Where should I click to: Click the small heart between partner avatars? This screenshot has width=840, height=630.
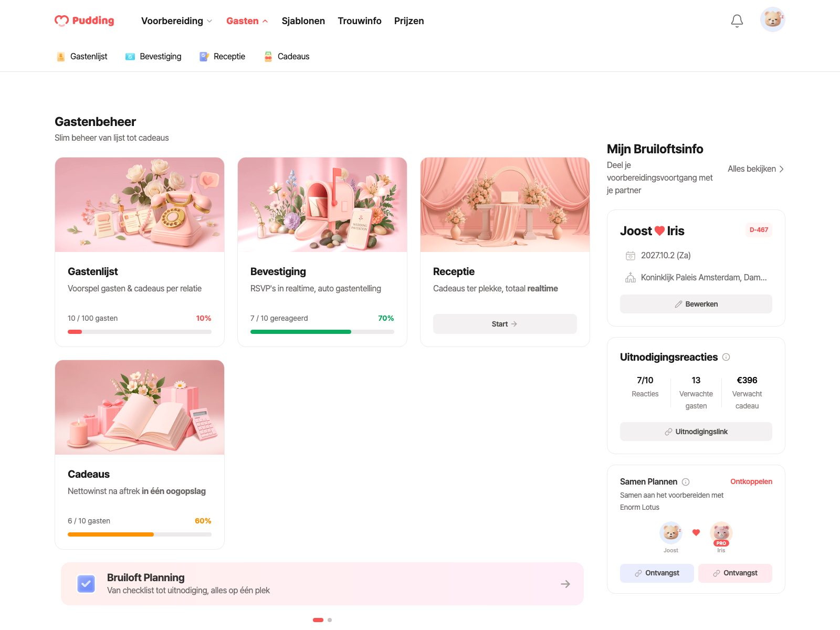[x=696, y=532]
